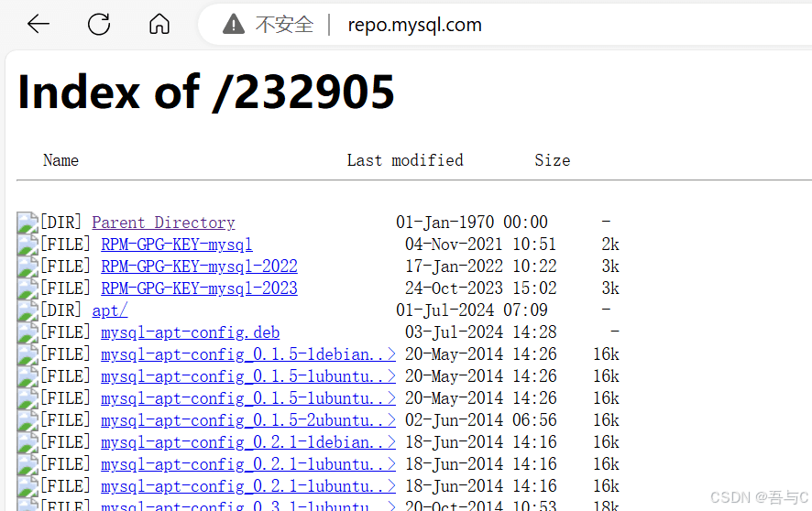Open mysql-apt-config_0.1.5-2ubuntu link
The height and width of the screenshot is (511, 812).
coord(248,420)
